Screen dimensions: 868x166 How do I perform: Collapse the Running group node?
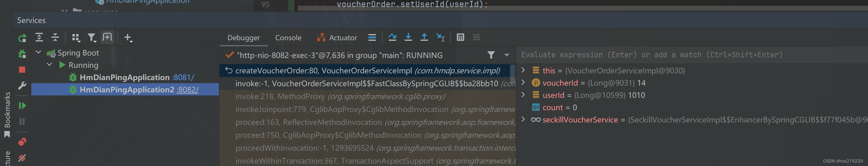49,64
